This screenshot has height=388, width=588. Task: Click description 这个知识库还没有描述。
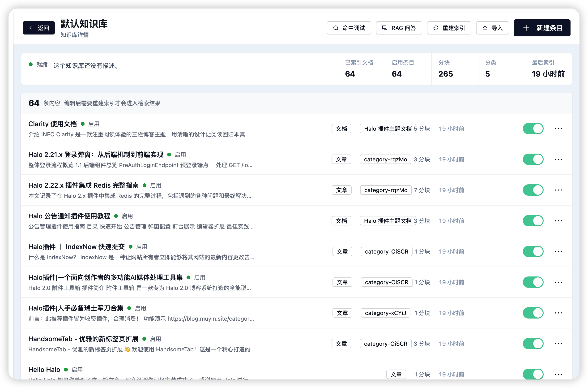(x=86, y=66)
